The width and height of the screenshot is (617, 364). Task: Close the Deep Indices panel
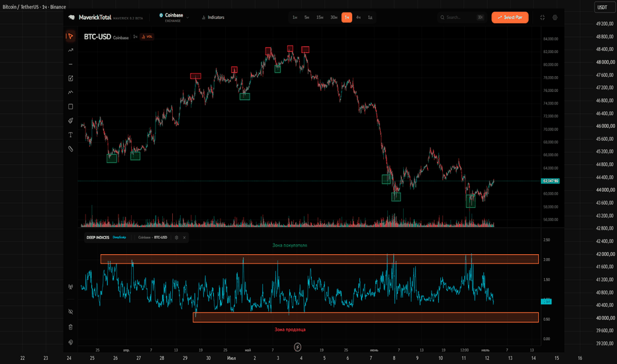click(184, 238)
